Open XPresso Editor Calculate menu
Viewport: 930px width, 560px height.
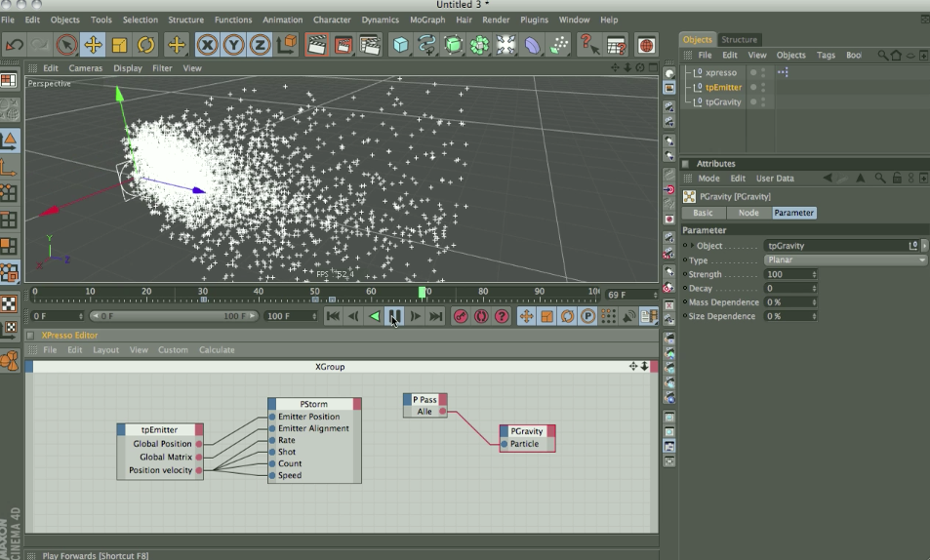217,350
